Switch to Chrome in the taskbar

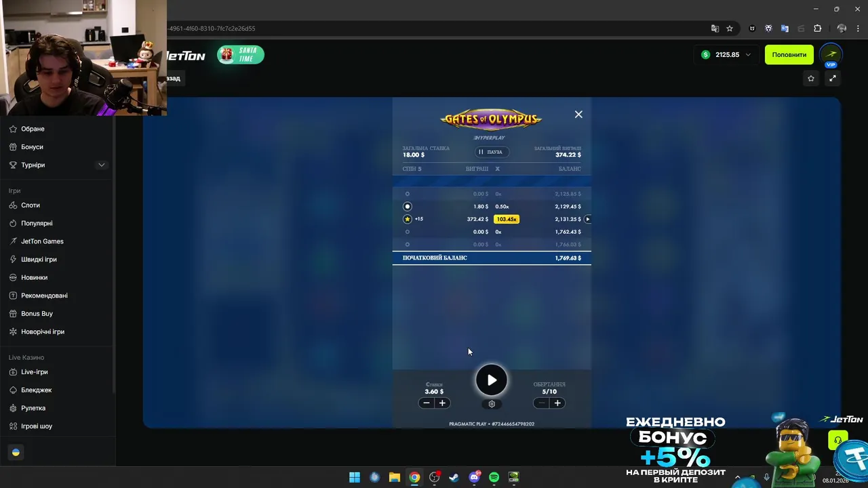(x=414, y=477)
